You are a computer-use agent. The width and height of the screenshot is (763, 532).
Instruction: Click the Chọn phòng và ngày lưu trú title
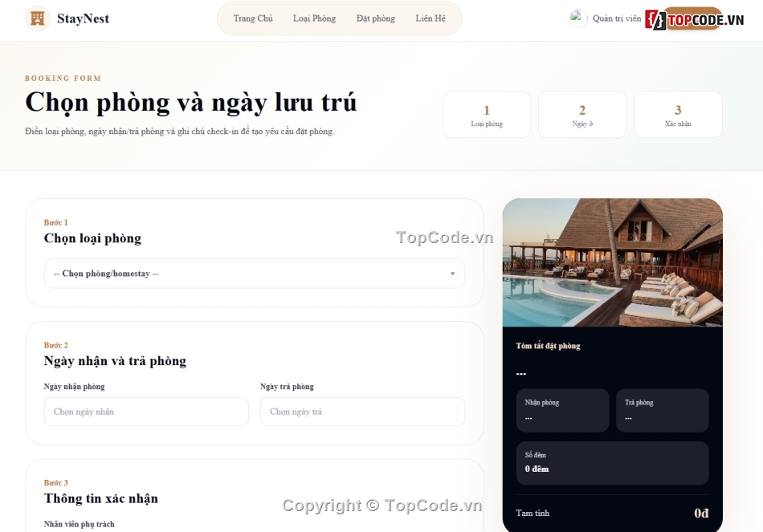[191, 102]
